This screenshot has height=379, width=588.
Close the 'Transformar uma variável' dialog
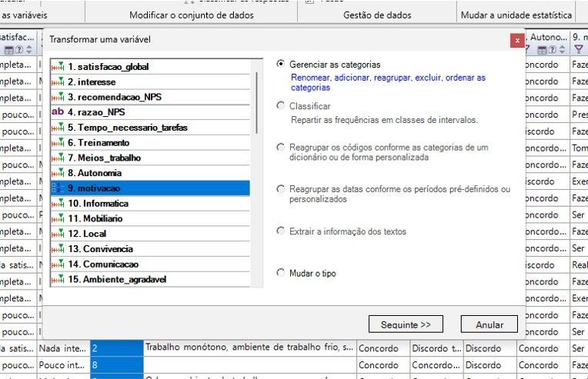coord(517,41)
